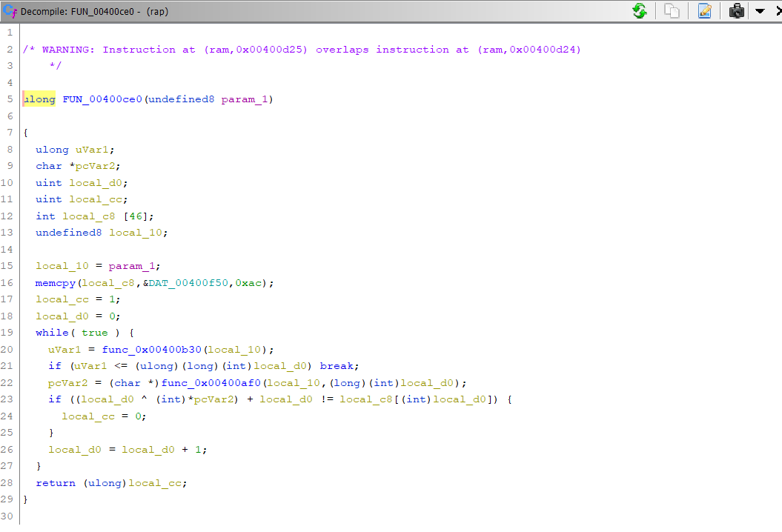Click the green Re-decompile refresh icon
Screen dimensions: 782x532
[639, 11]
